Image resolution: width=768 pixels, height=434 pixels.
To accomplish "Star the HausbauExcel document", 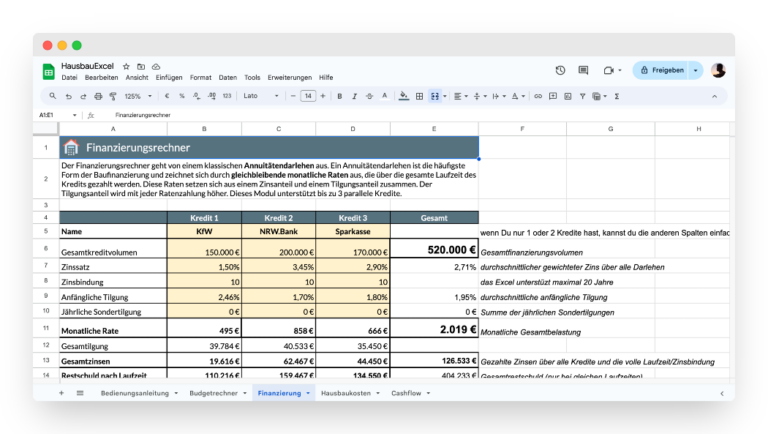I will [126, 67].
